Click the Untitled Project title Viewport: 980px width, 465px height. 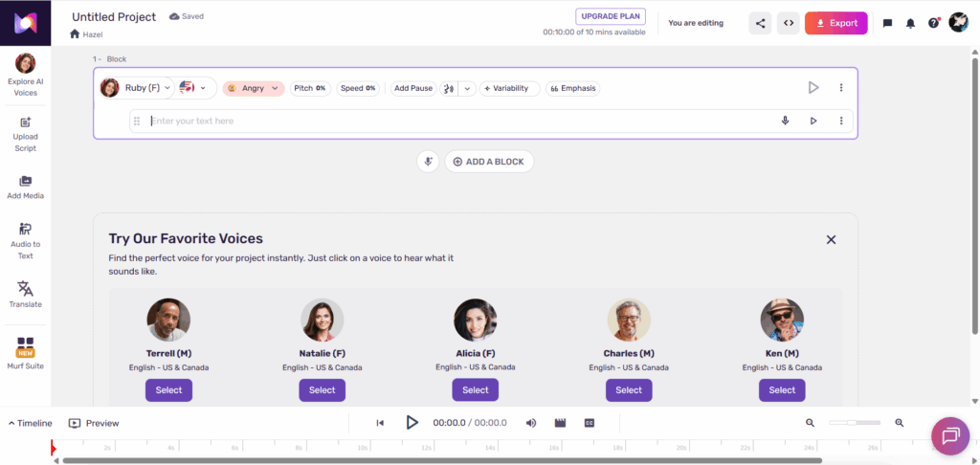114,17
